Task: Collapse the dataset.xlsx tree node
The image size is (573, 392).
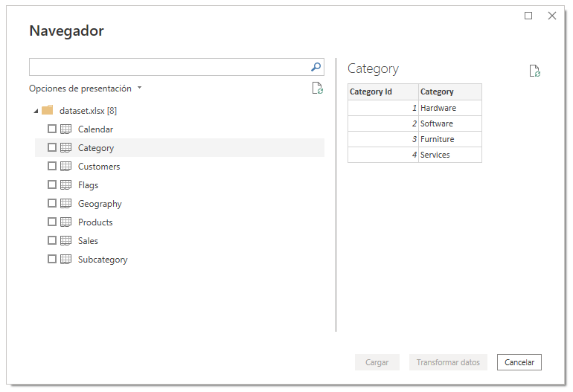Action: pyautogui.click(x=36, y=112)
